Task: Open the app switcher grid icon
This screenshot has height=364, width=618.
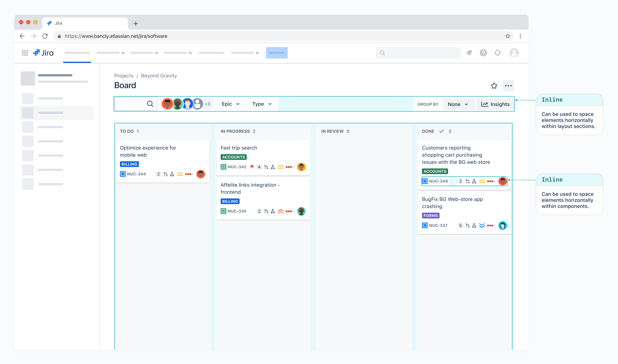Action: (25, 53)
